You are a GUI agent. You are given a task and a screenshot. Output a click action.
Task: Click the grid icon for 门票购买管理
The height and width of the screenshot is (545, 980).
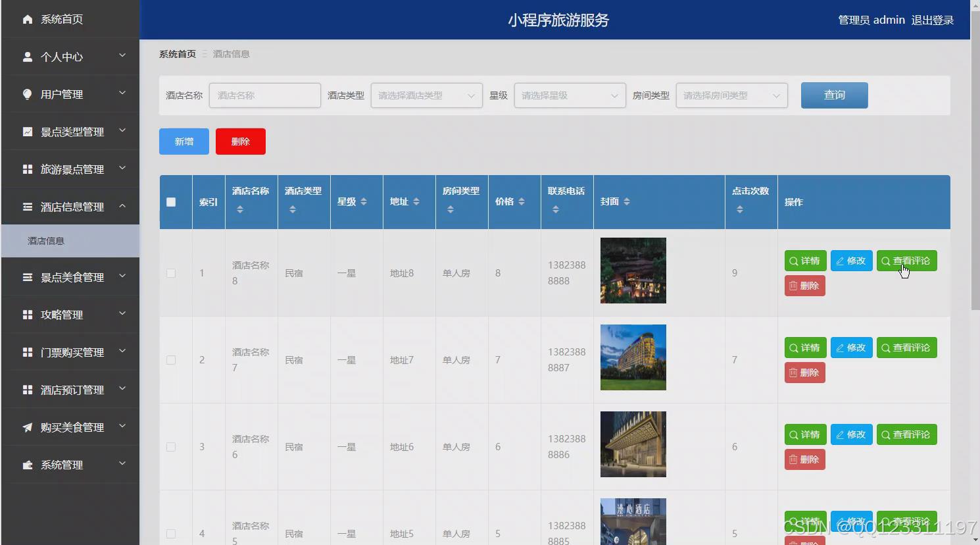(x=27, y=352)
